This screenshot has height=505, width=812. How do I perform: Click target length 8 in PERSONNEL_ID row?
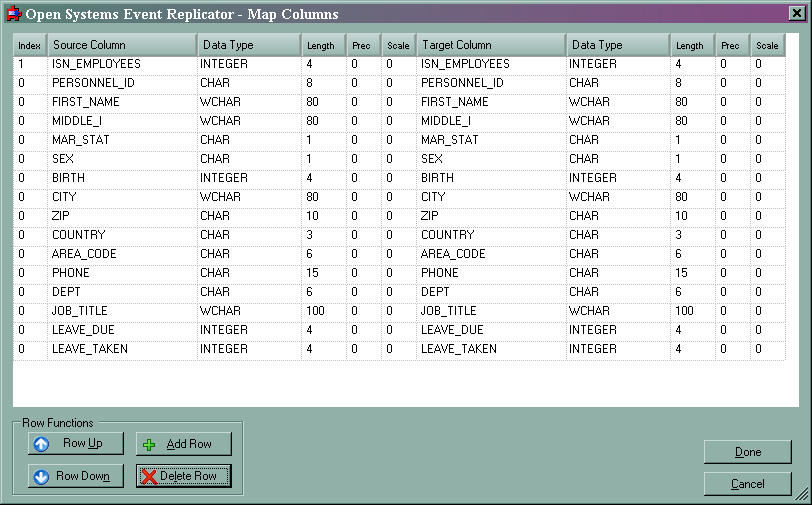(x=693, y=83)
